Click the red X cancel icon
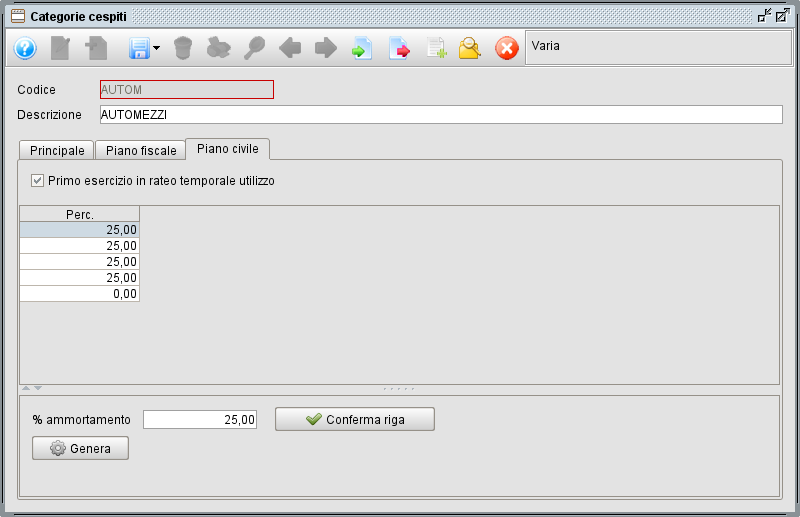Image resolution: width=800 pixels, height=517 pixels. [x=507, y=48]
